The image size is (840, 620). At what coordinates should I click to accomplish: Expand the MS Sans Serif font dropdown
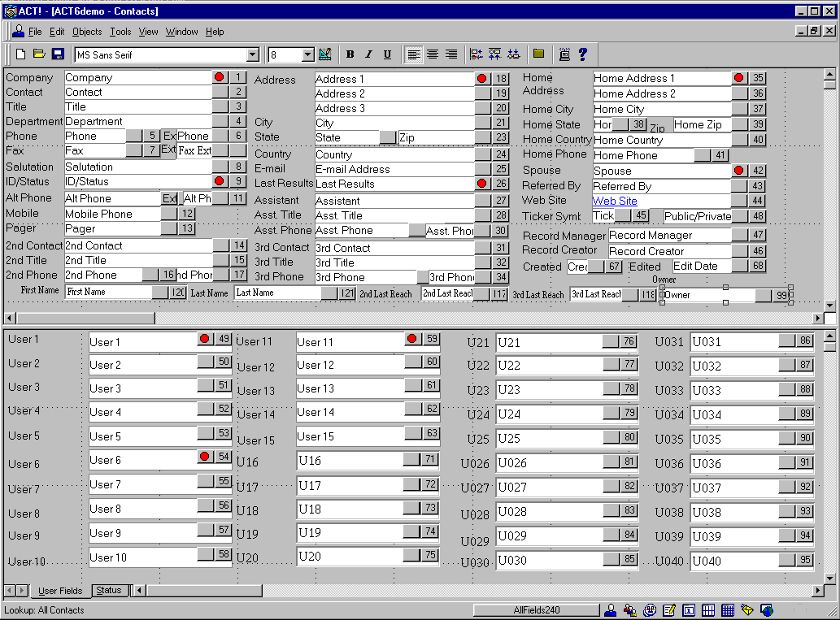coord(252,54)
